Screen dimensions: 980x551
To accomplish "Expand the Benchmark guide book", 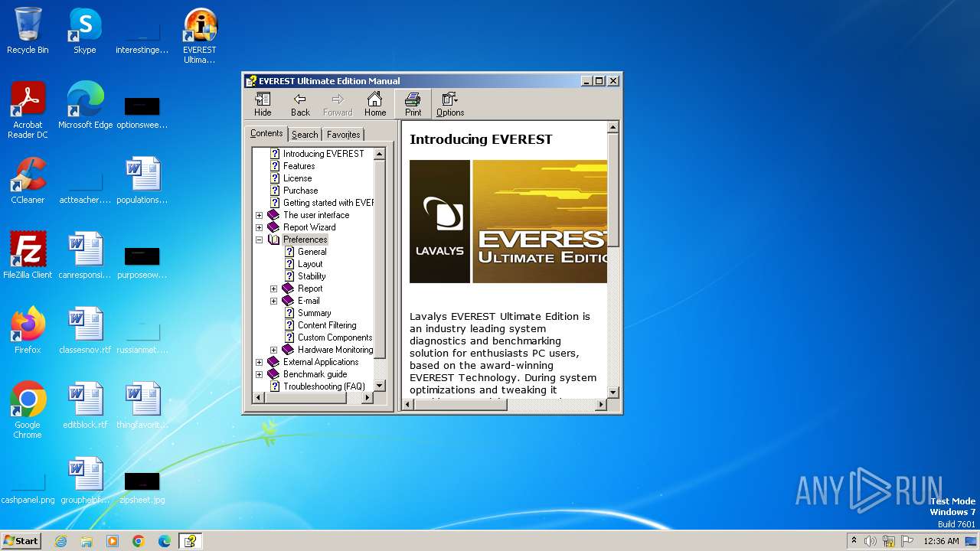I will click(x=259, y=374).
